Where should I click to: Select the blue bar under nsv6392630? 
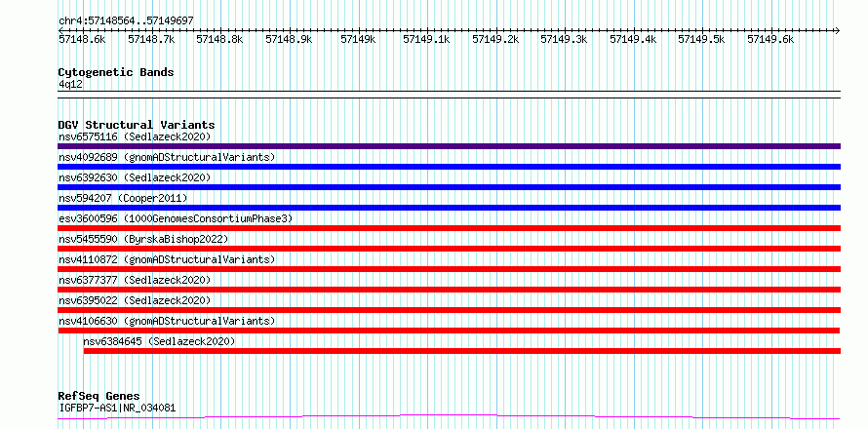coord(449,187)
